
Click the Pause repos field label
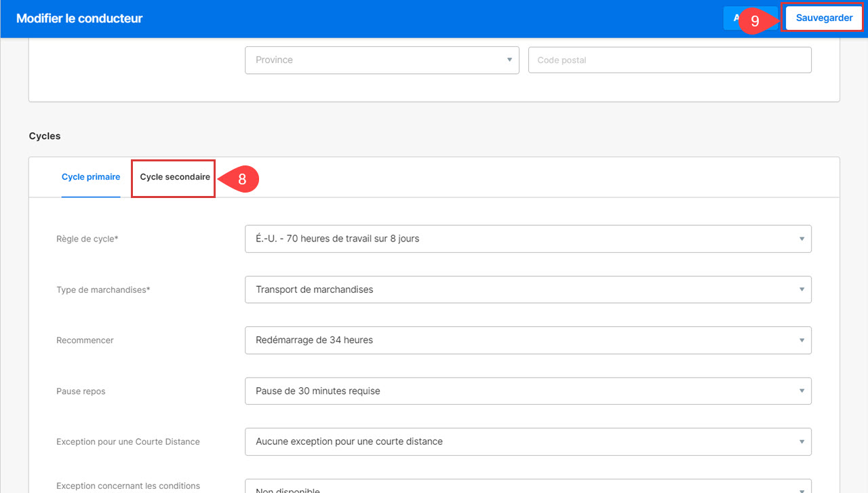coord(81,391)
